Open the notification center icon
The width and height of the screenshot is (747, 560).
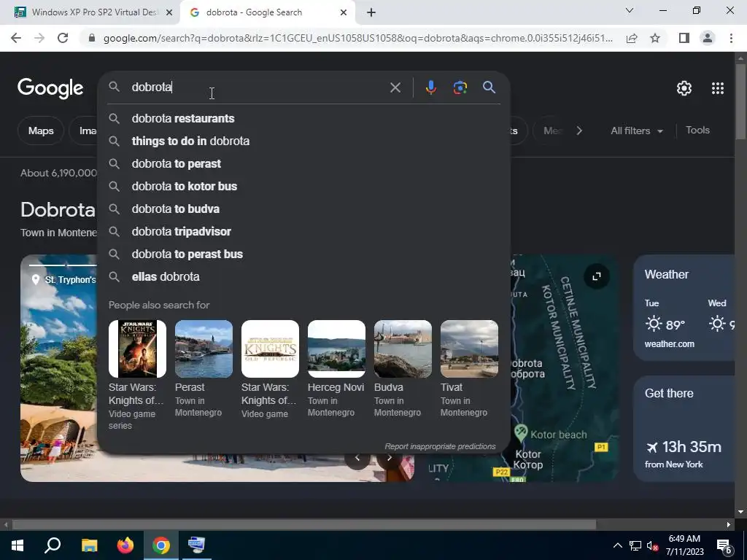(x=724, y=545)
